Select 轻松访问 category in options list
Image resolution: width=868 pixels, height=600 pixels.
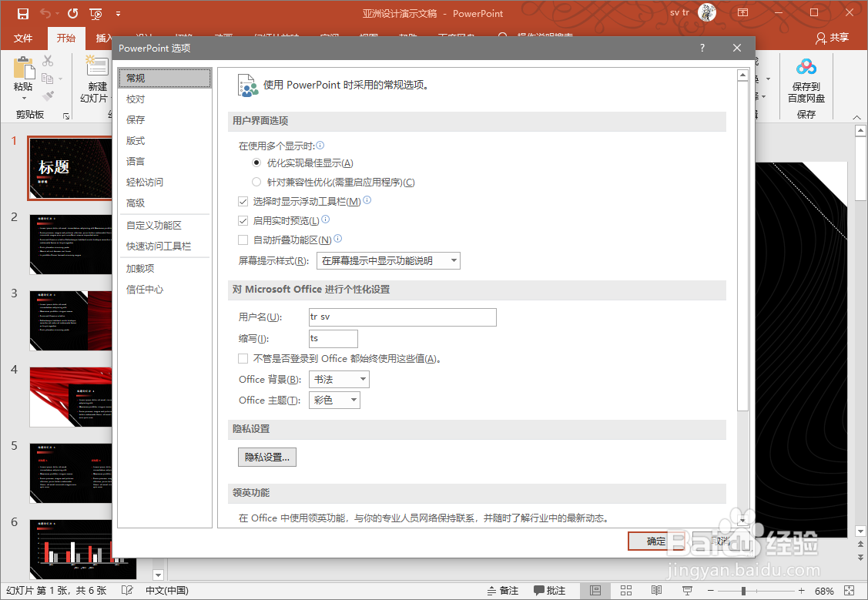coord(164,182)
